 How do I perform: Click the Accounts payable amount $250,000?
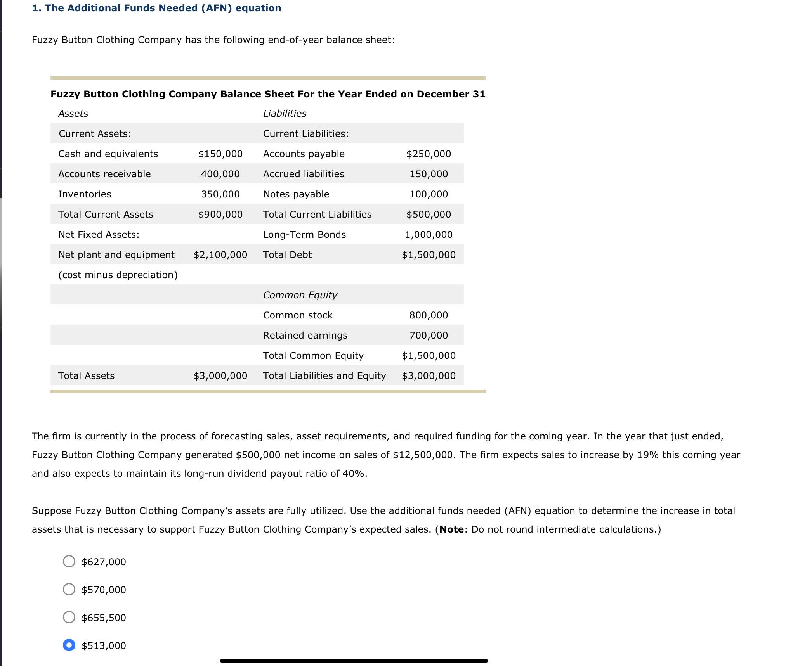click(429, 154)
